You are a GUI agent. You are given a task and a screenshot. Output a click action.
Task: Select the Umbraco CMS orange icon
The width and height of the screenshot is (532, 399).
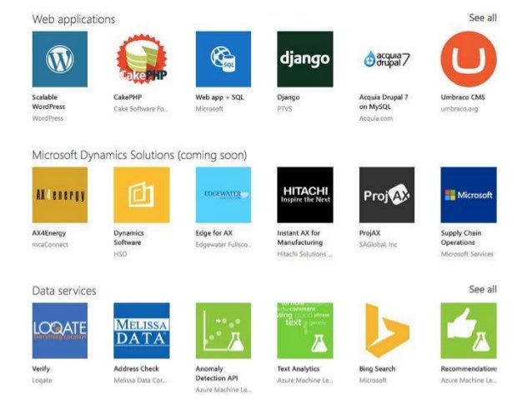(x=469, y=59)
